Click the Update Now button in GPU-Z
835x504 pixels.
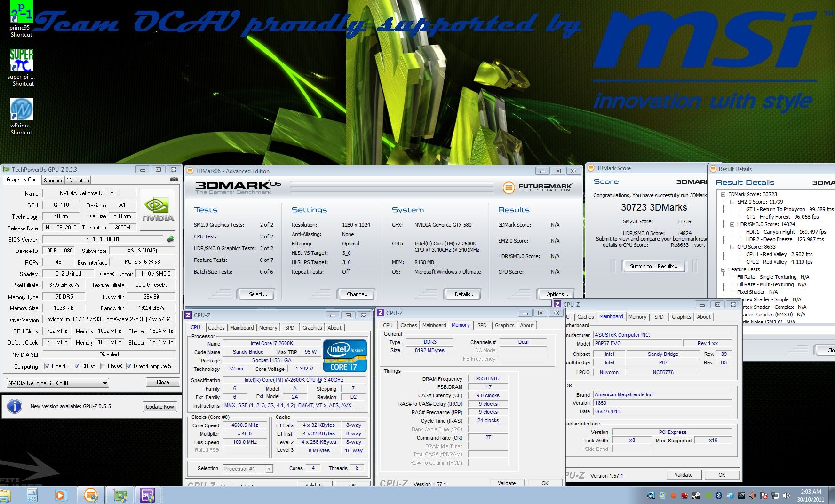(160, 407)
